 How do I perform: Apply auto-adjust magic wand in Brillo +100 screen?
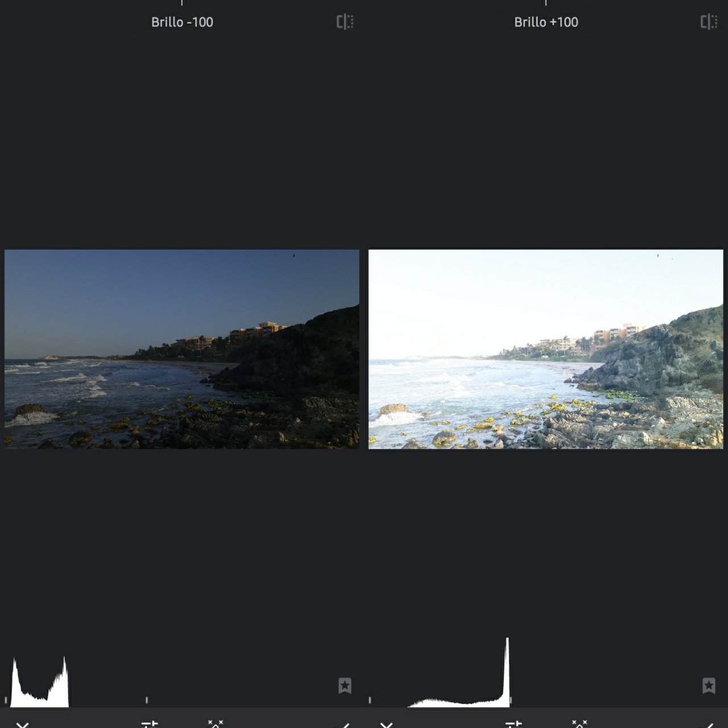click(x=580, y=723)
